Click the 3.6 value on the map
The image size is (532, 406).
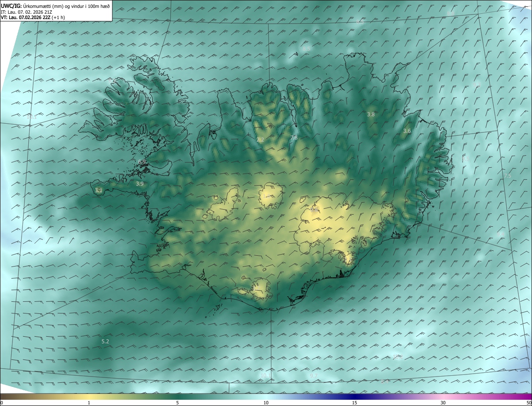[407, 131]
